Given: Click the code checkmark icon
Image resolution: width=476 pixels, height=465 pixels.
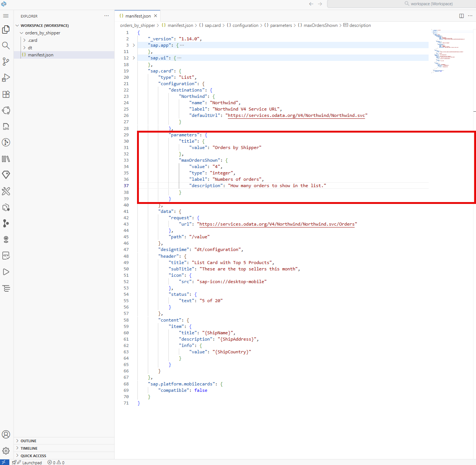Looking at the screenshot, I should [6, 255].
